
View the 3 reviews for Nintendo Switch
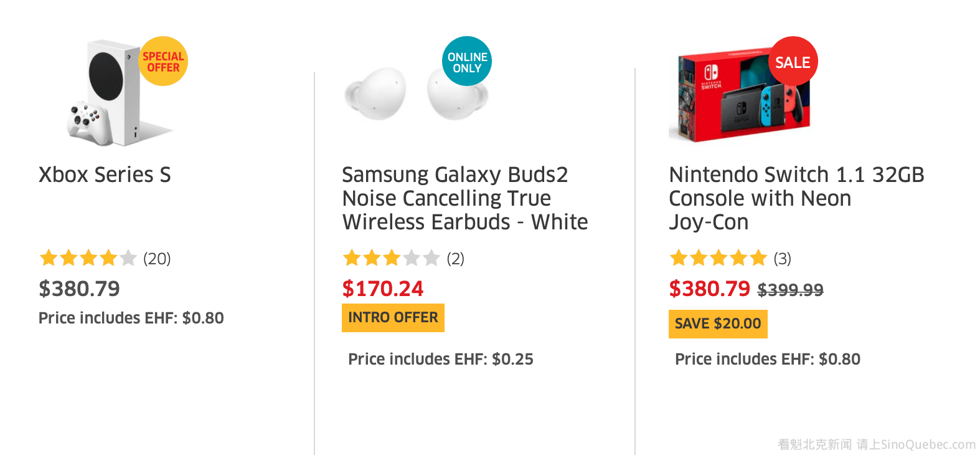783,259
